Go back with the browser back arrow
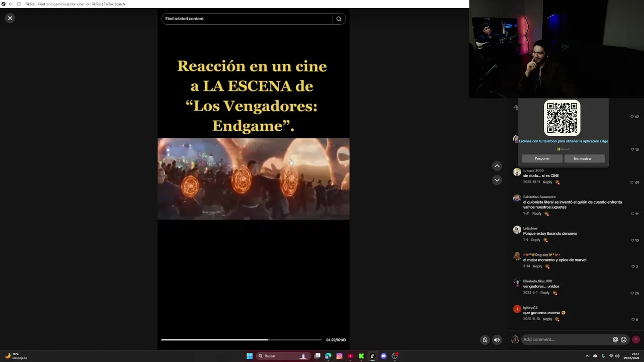 click(11, 4)
